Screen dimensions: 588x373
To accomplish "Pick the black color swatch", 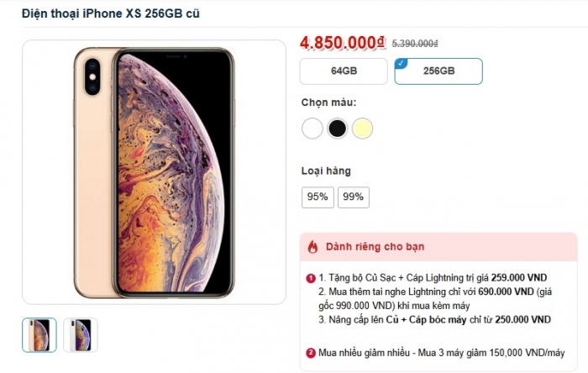I will click(x=338, y=129).
